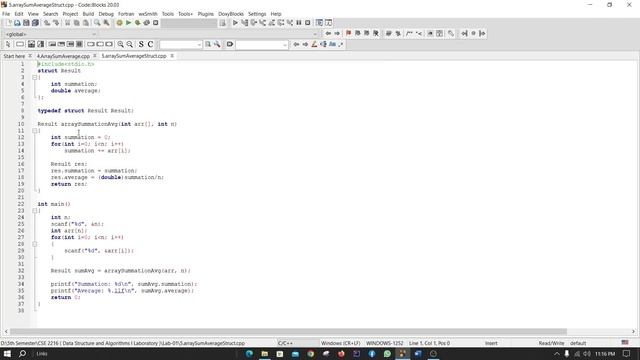This screenshot has height=360, width=640.
Task: Collapse struct Result fold at line 3
Action: [x=35, y=77]
